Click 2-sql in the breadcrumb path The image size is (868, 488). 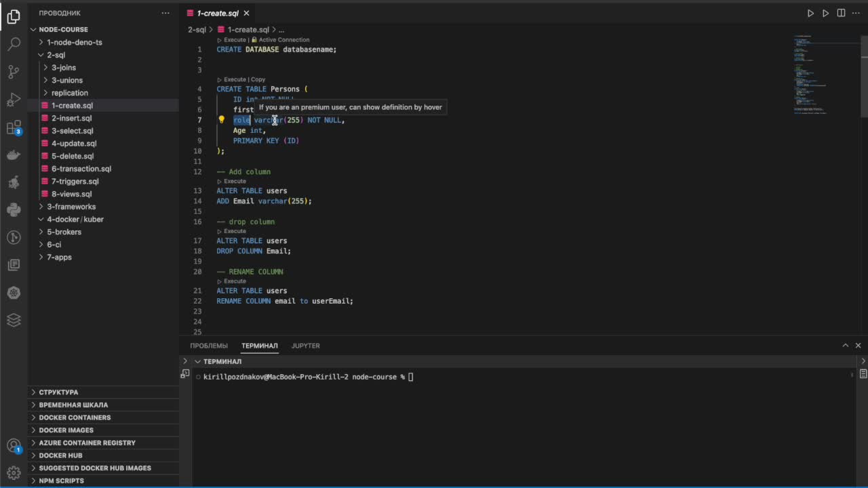(197, 30)
